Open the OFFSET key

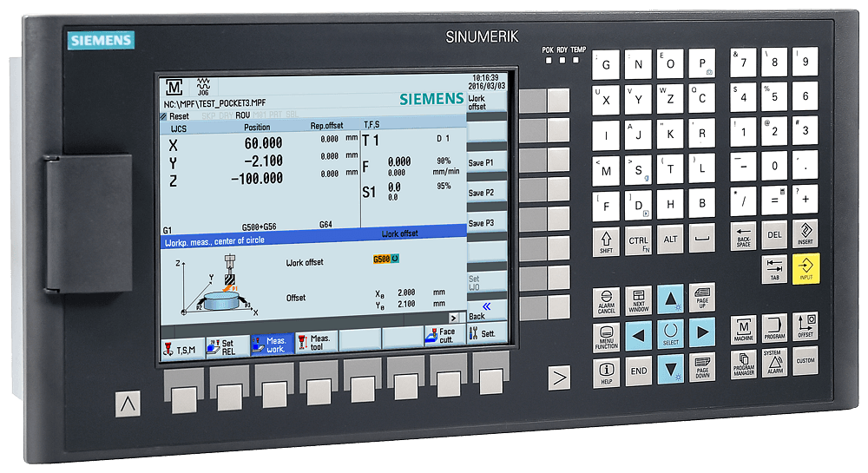806,325
